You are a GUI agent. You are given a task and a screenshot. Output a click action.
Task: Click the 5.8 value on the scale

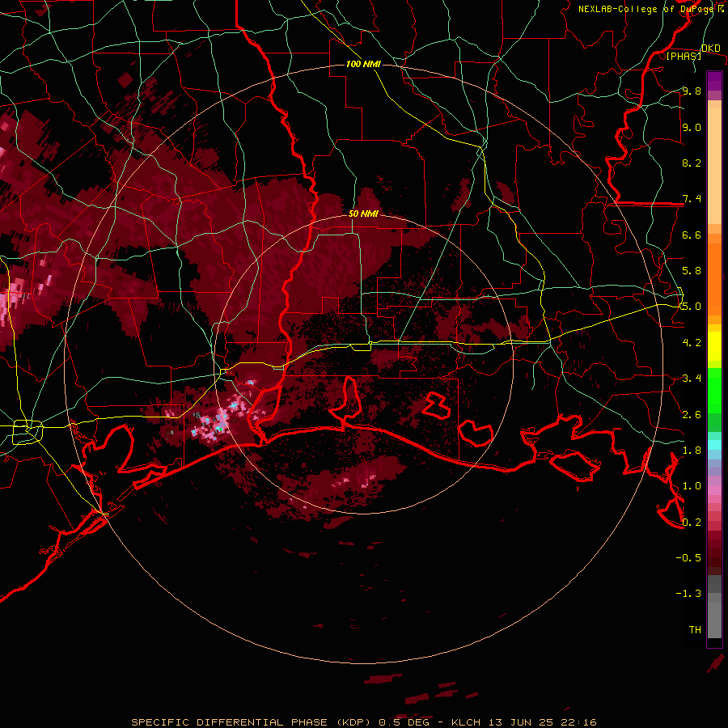tap(692, 271)
